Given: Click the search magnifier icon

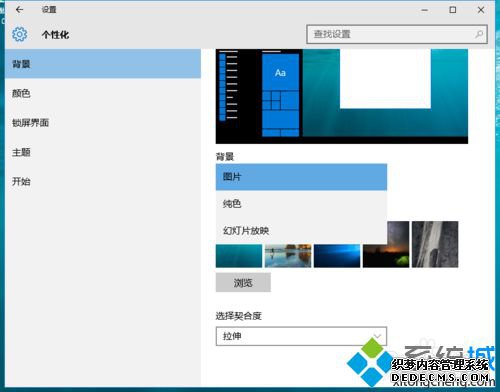Looking at the screenshot, I should pyautogui.click(x=479, y=34).
